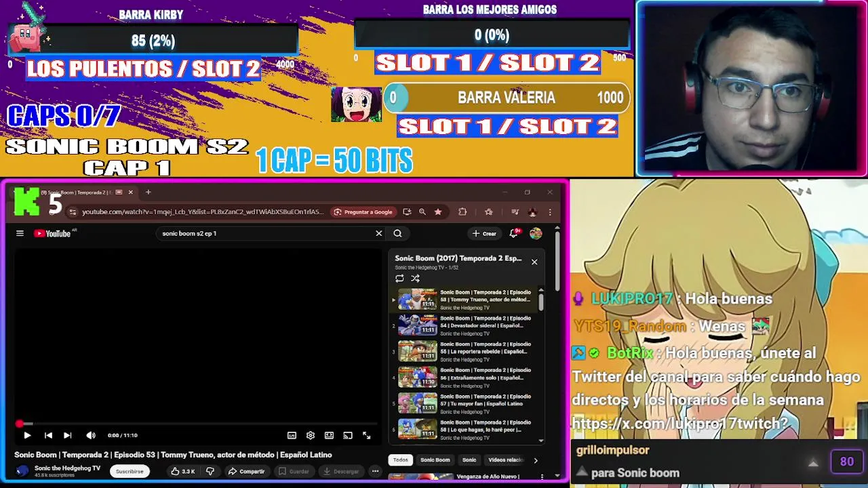Viewport: 868px width, 488px height.
Task: Toggle shuffle playlist icon
Action: click(415, 279)
